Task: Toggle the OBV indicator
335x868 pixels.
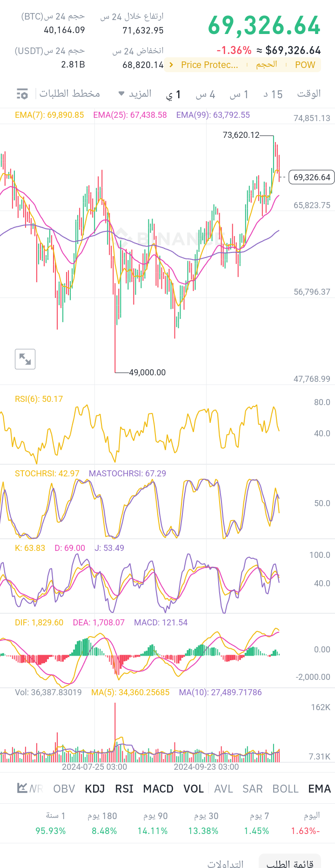Action: click(64, 788)
